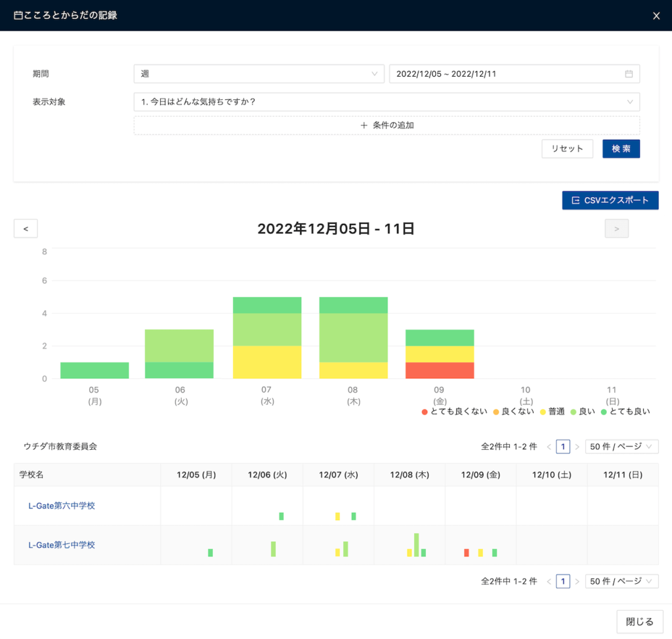Click the date range input field
This screenshot has width=672, height=639.
[505, 74]
